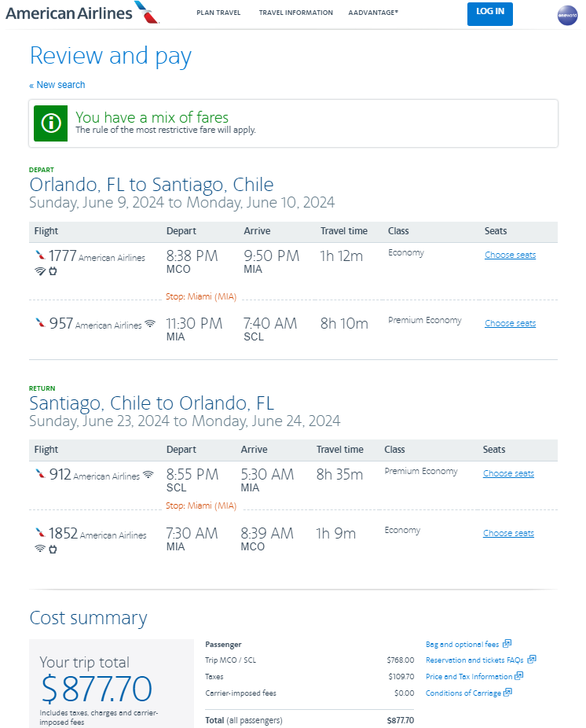Open the TRAVEL INFORMATION menu

[296, 13]
